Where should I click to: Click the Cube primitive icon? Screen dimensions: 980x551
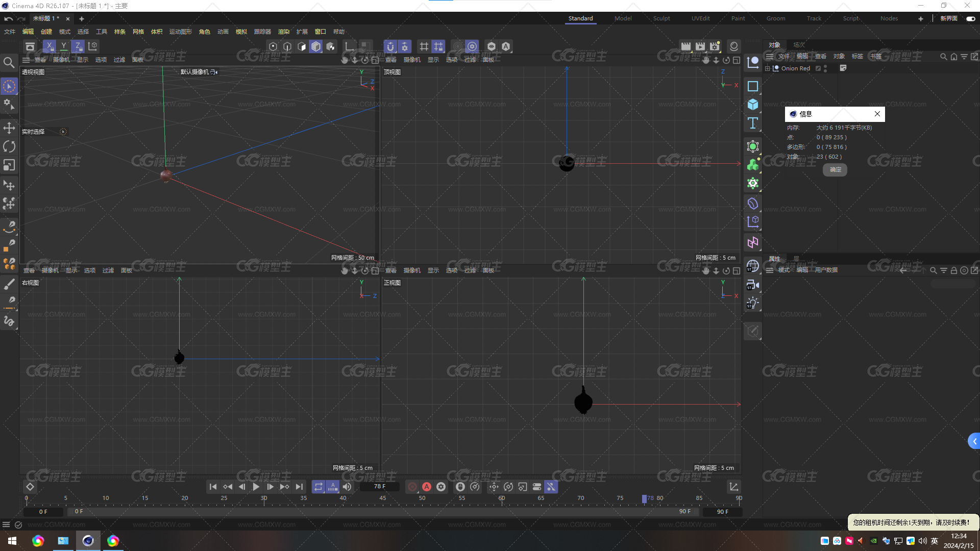[753, 105]
